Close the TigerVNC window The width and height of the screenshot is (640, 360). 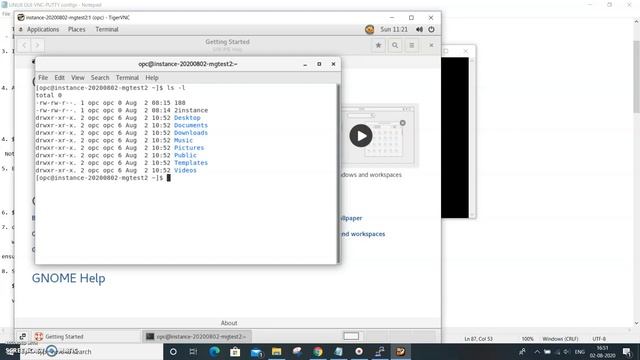(431, 18)
